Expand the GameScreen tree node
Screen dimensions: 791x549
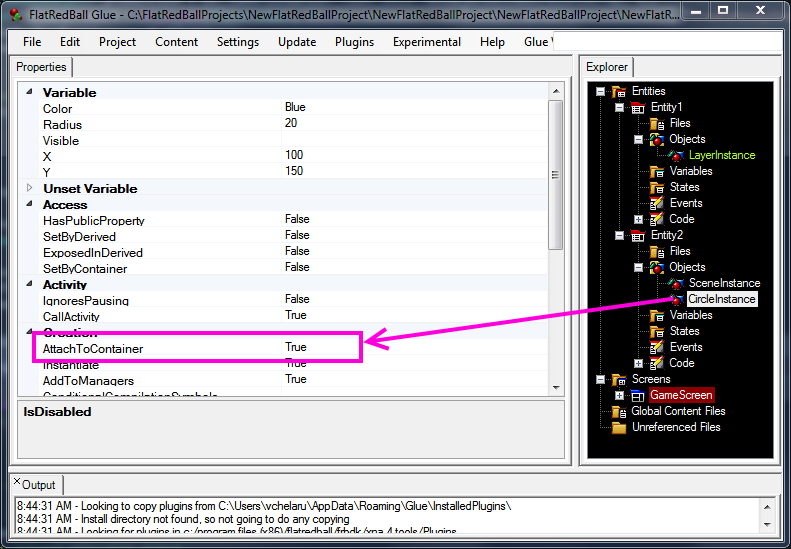(x=620, y=395)
